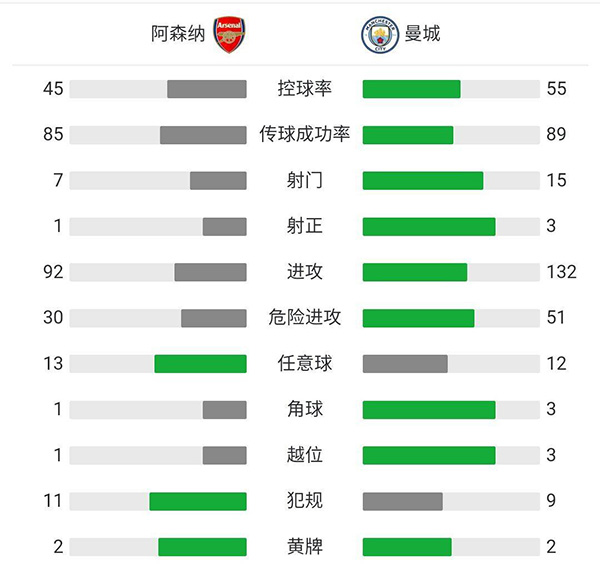This screenshot has height=564, width=600.
Task: Click the Arsenal club crest icon
Action: [x=229, y=34]
